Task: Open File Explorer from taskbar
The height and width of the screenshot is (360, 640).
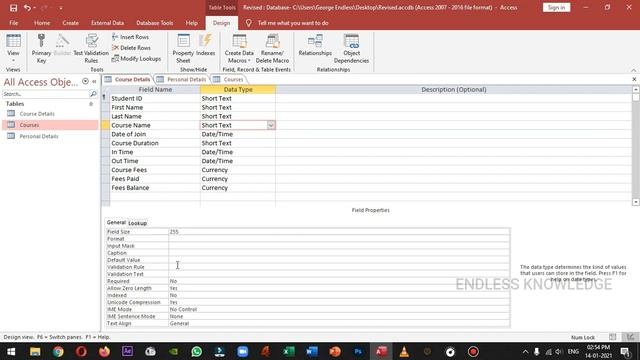Action: click(x=35, y=351)
